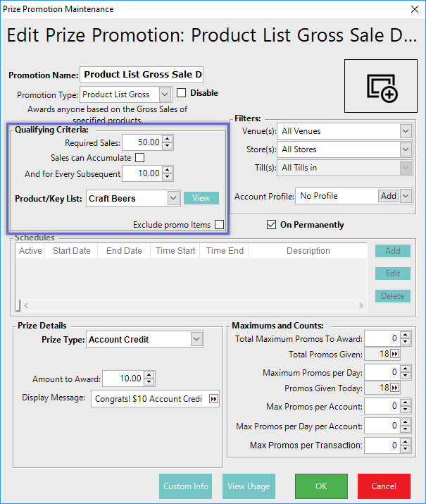
Task: Enable the Disable checkbox
Action: (181, 93)
